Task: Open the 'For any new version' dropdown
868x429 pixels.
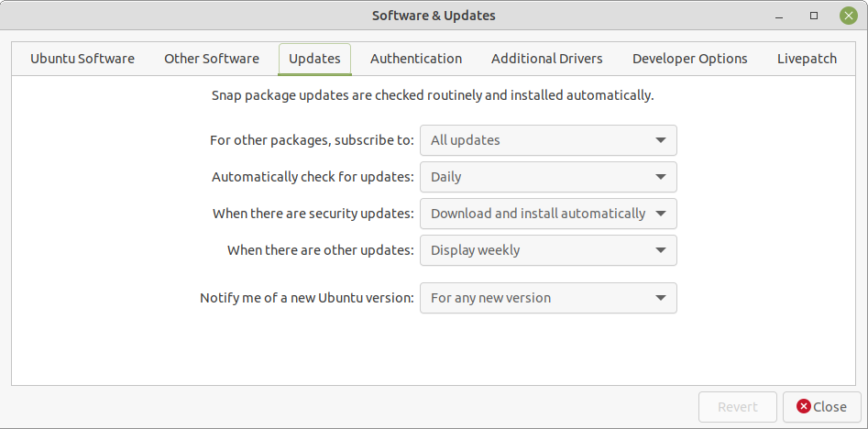Action: [x=548, y=298]
